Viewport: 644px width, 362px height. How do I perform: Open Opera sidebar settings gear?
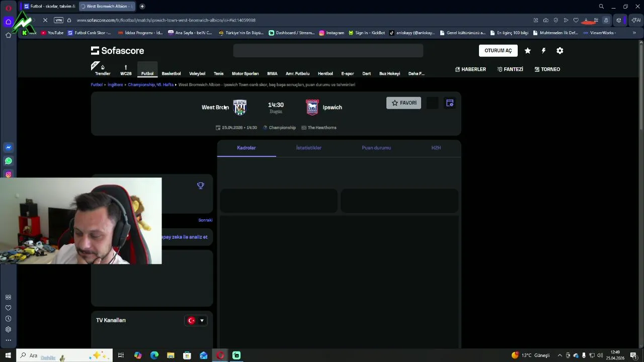[x=8, y=329]
